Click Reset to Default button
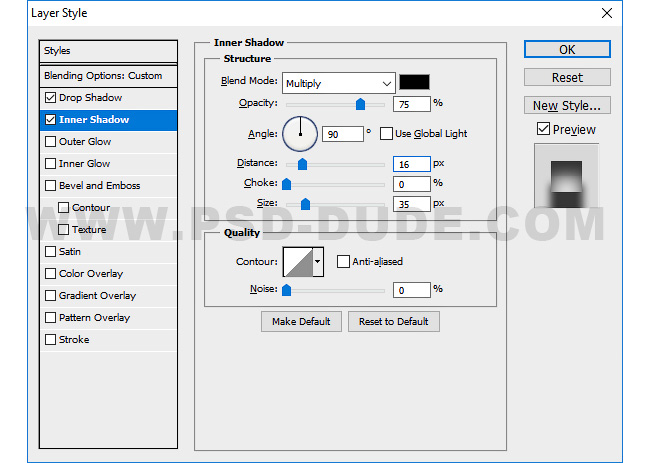 click(x=394, y=322)
